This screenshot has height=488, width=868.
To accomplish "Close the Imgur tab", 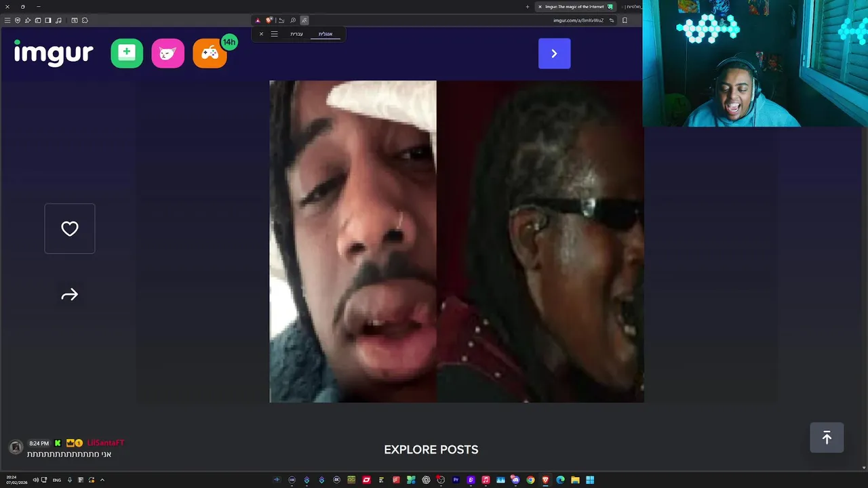I will tap(540, 7).
